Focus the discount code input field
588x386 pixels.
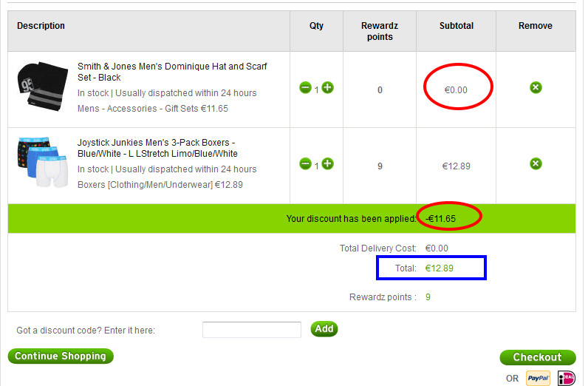(252, 330)
